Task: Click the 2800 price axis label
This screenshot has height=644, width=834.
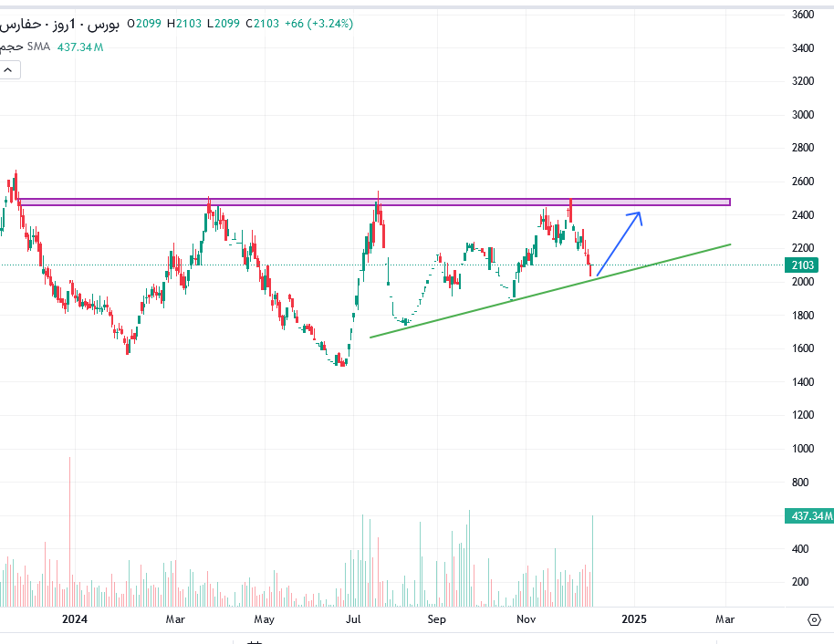Action: click(803, 147)
